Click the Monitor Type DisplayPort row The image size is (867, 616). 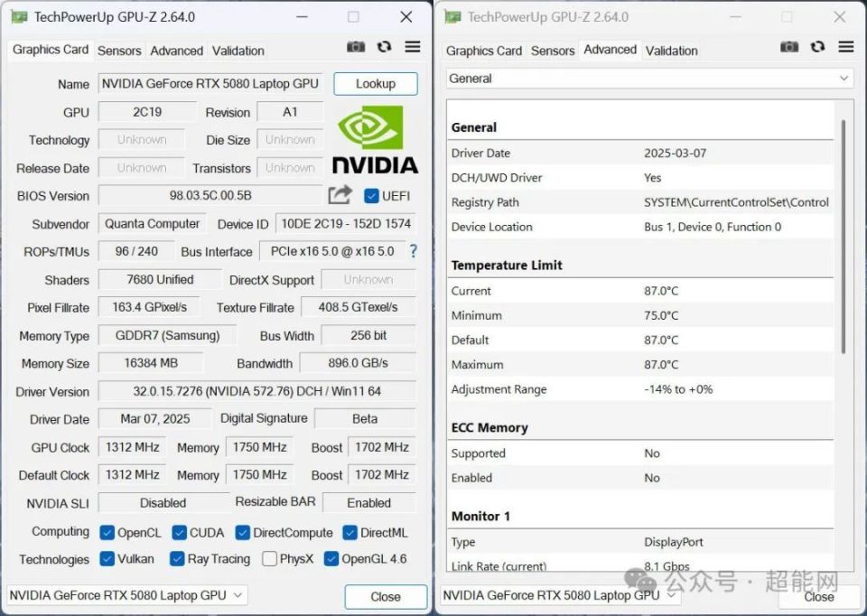tap(640, 542)
